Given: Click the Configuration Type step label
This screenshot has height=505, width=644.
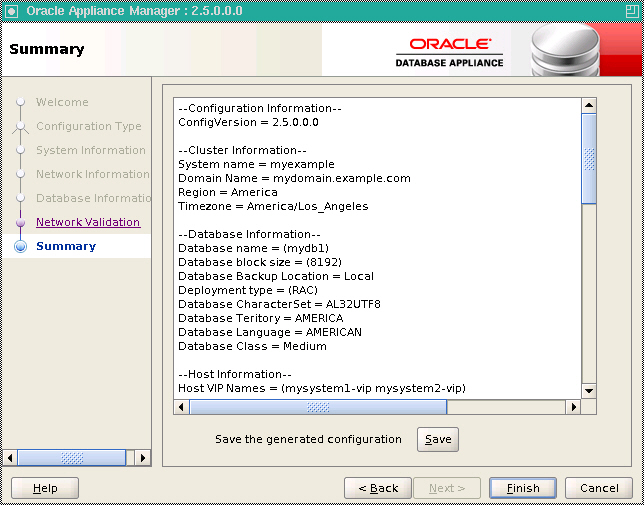Looking at the screenshot, I should [89, 126].
